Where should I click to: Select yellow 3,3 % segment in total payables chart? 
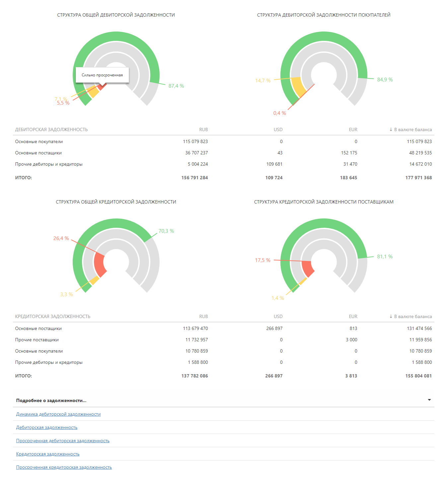[x=94, y=281]
